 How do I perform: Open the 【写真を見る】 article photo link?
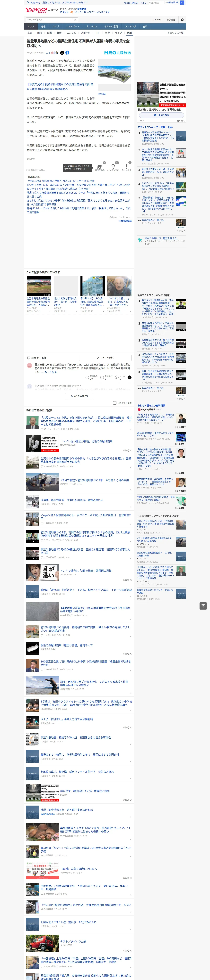(60, 87)
